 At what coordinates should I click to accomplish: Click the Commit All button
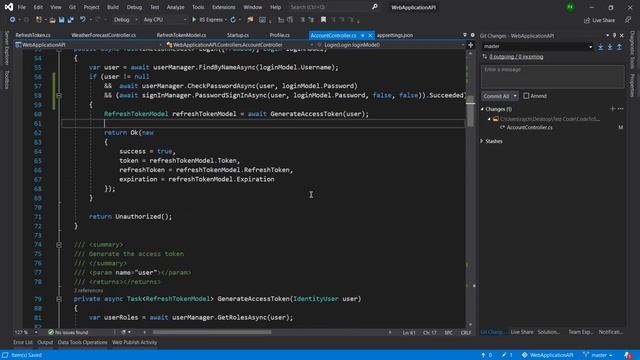496,96
